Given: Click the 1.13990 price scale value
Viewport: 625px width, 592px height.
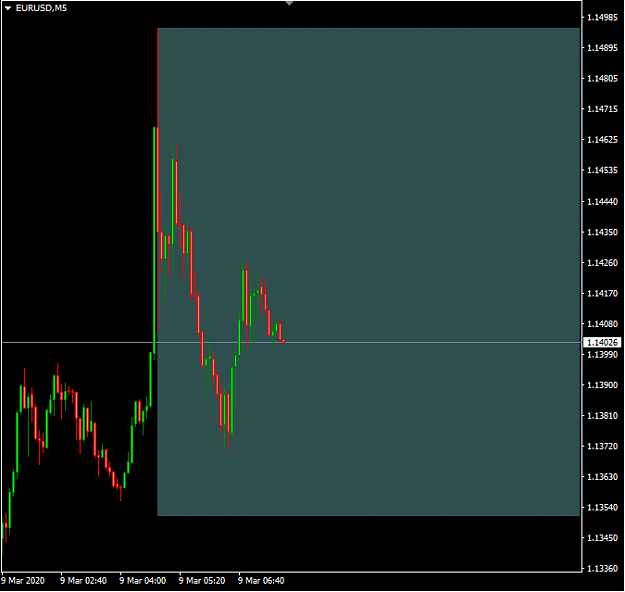Looking at the screenshot, I should point(602,354).
